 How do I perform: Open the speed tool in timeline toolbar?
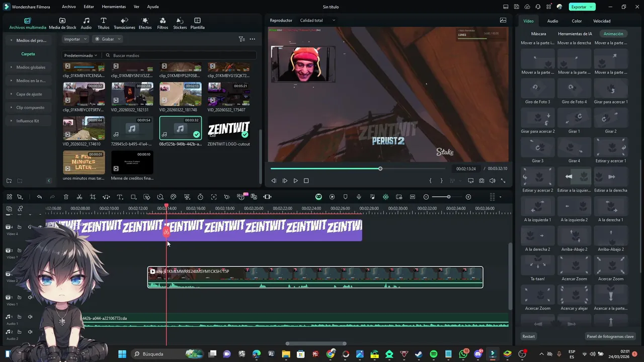pyautogui.click(x=160, y=197)
